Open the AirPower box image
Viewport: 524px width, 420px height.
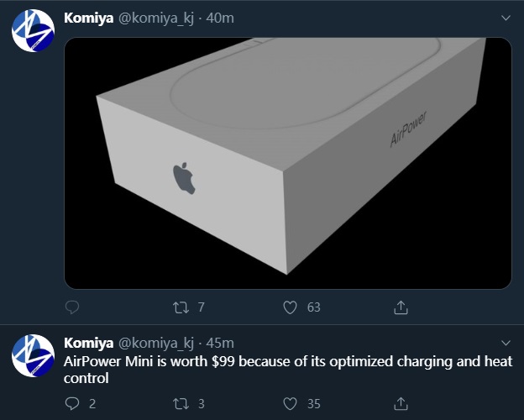(287, 163)
